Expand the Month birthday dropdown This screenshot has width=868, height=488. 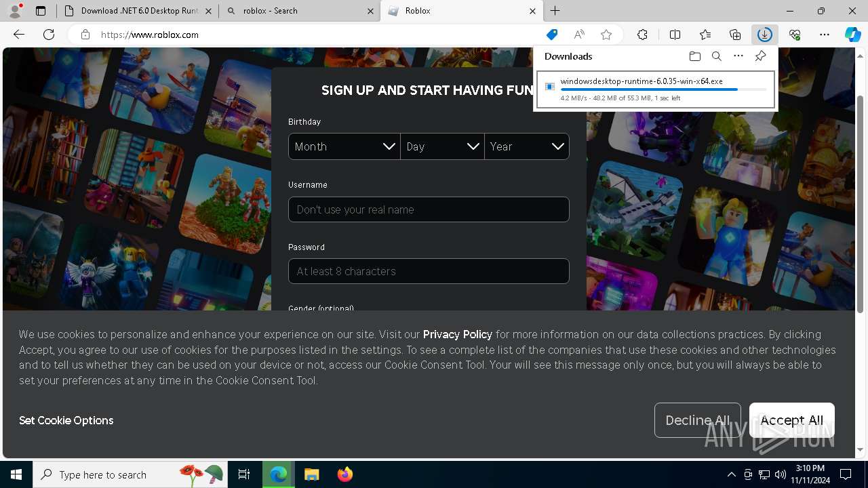click(344, 146)
